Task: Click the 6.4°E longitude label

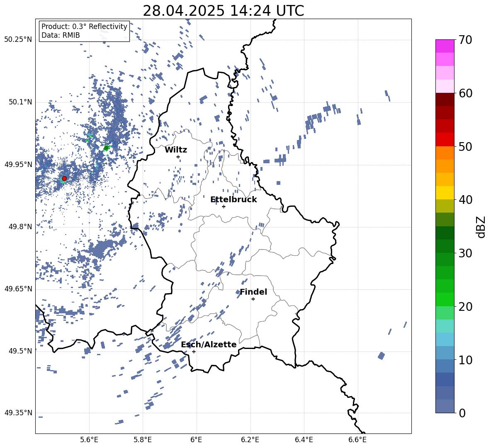Action: pyautogui.click(x=304, y=440)
